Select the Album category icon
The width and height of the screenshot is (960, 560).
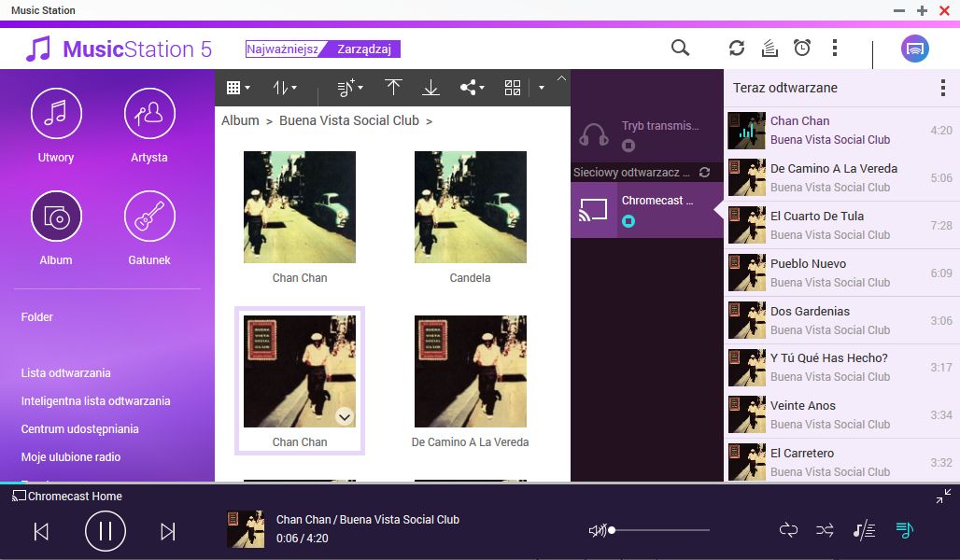56,217
